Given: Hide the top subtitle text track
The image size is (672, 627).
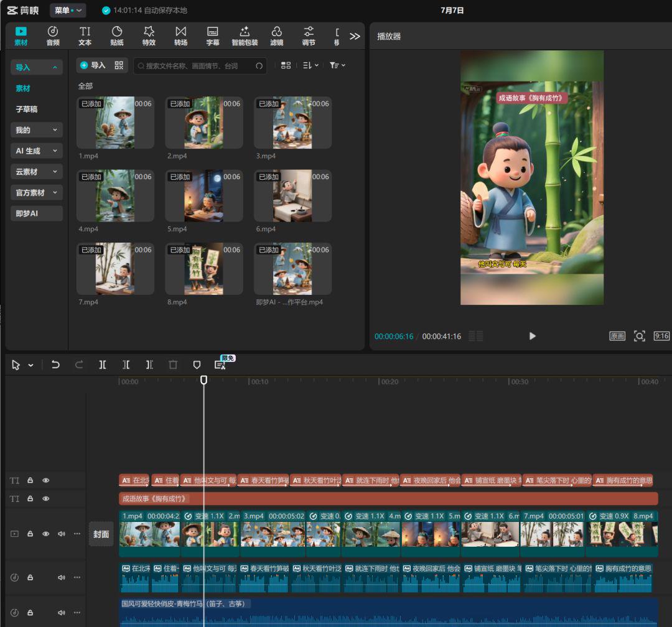Looking at the screenshot, I should 45,481.
